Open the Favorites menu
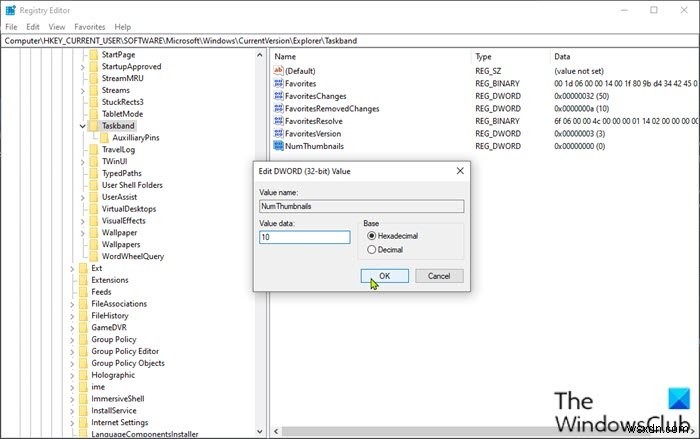 coord(90,27)
